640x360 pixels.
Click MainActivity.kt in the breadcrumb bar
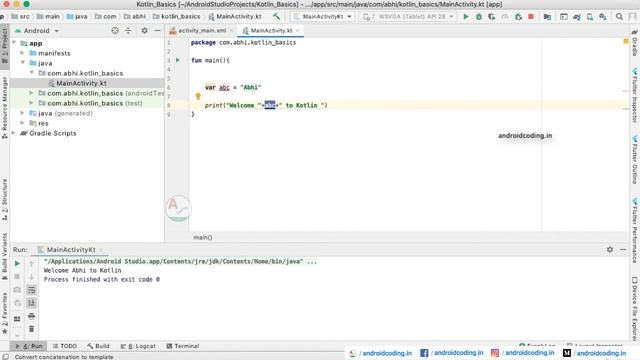pyautogui.click(x=235, y=17)
